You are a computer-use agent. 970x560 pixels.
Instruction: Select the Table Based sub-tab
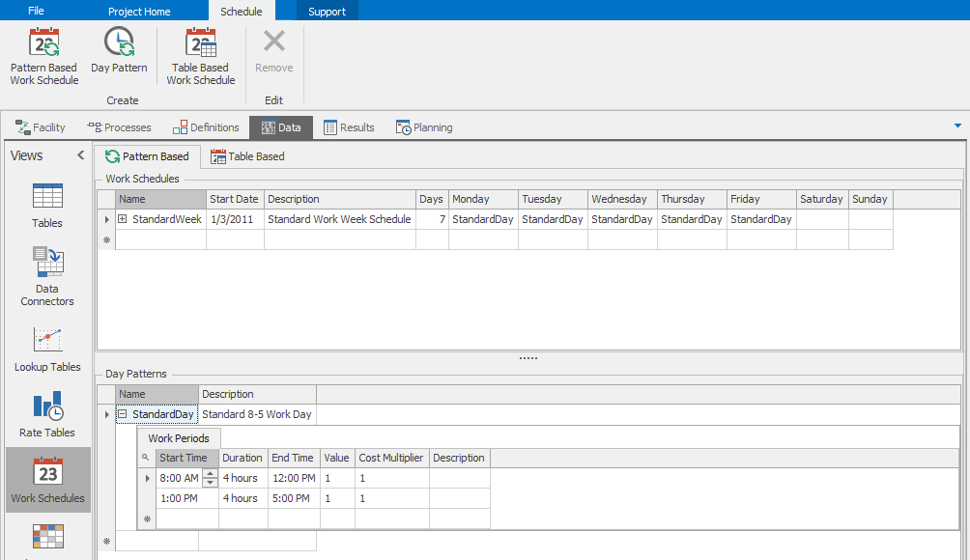click(247, 156)
